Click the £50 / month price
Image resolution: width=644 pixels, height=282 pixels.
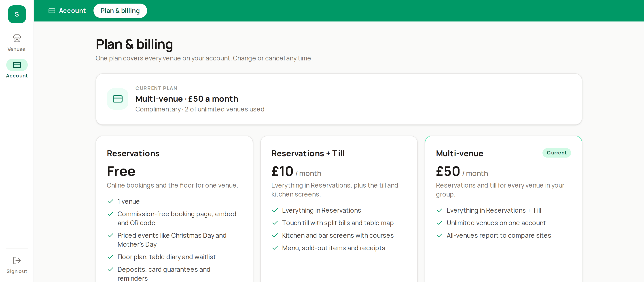pyautogui.click(x=462, y=172)
